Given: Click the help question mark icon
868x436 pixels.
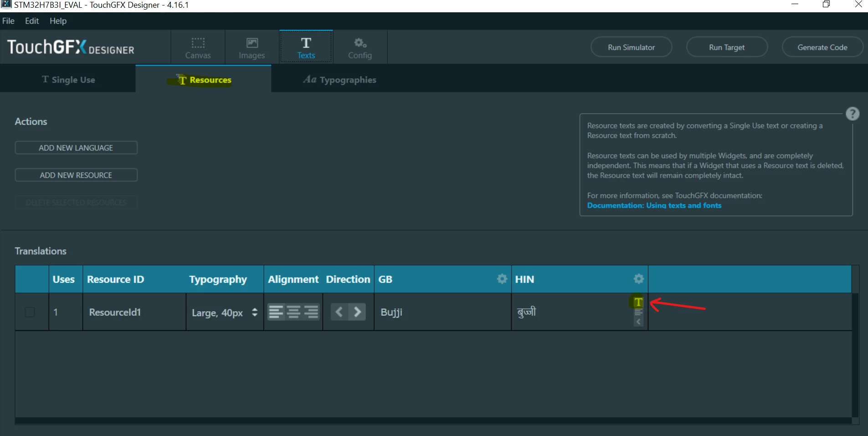Looking at the screenshot, I should point(853,113).
